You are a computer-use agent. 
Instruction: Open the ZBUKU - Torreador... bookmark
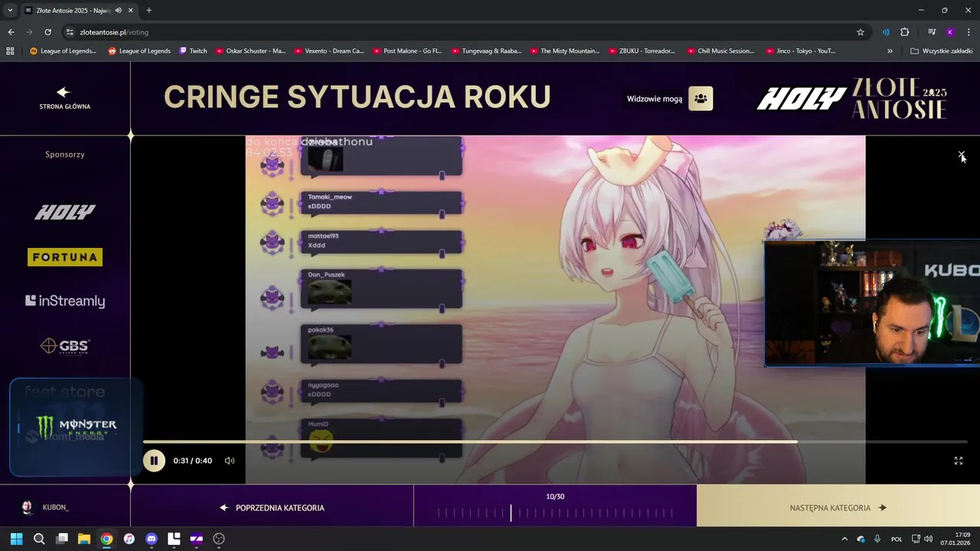pyautogui.click(x=643, y=51)
